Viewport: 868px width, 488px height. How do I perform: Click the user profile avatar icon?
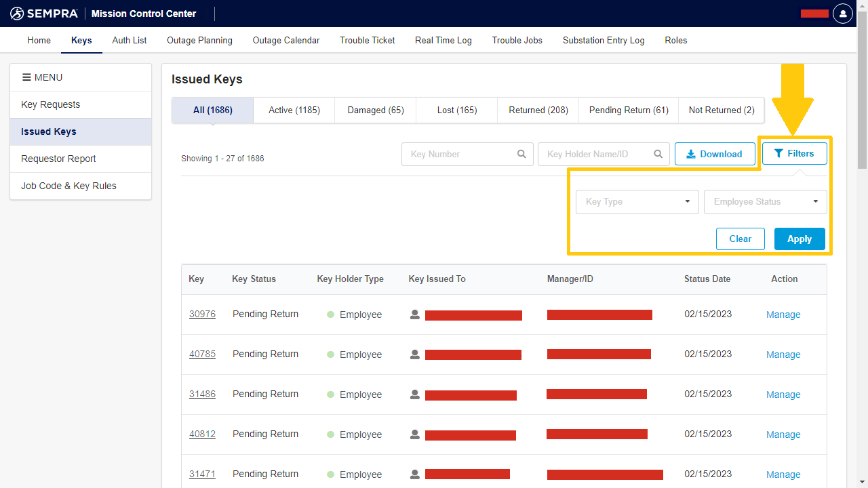coord(842,14)
